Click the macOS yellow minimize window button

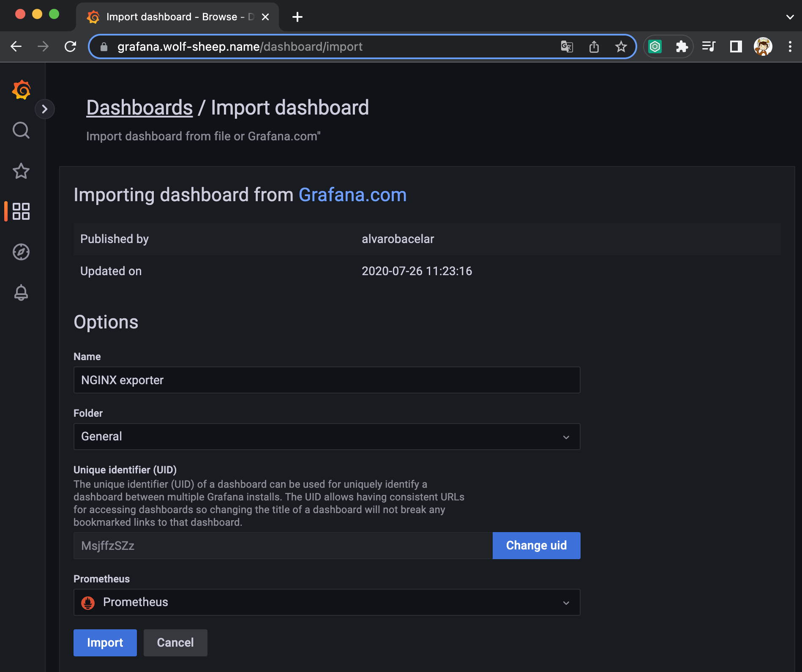pos(37,14)
